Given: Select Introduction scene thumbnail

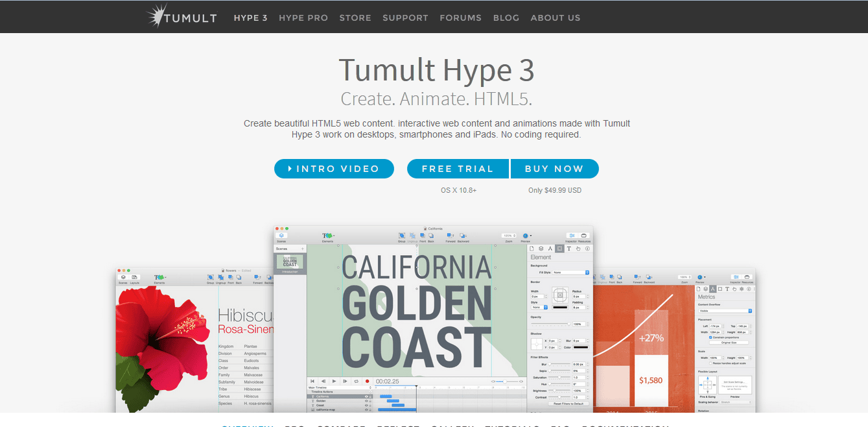Looking at the screenshot, I should (x=289, y=263).
